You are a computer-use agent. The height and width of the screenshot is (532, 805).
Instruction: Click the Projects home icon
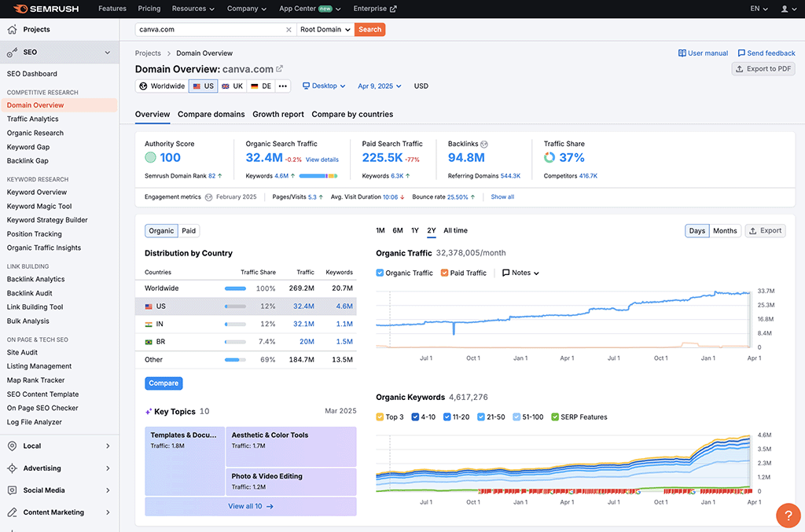click(x=12, y=30)
